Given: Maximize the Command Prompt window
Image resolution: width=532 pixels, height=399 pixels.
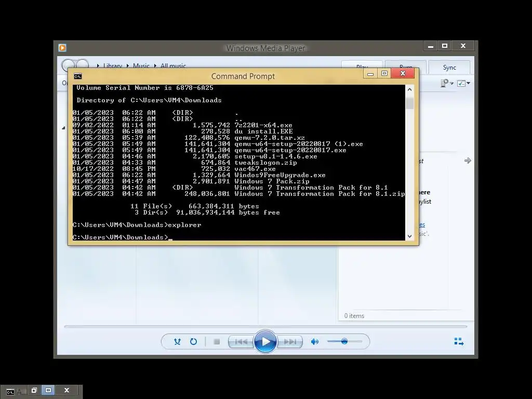Looking at the screenshot, I should coord(384,73).
